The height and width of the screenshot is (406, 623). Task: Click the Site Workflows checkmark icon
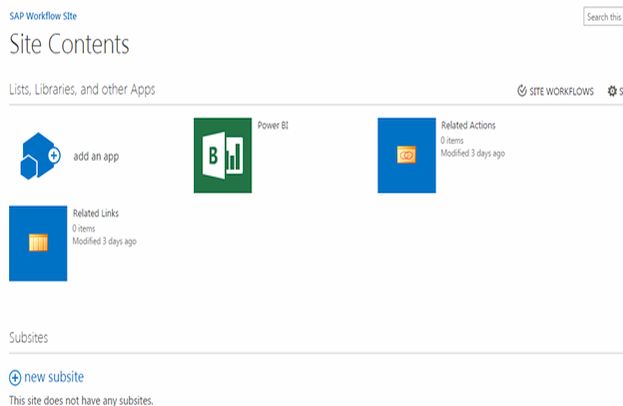click(x=522, y=91)
